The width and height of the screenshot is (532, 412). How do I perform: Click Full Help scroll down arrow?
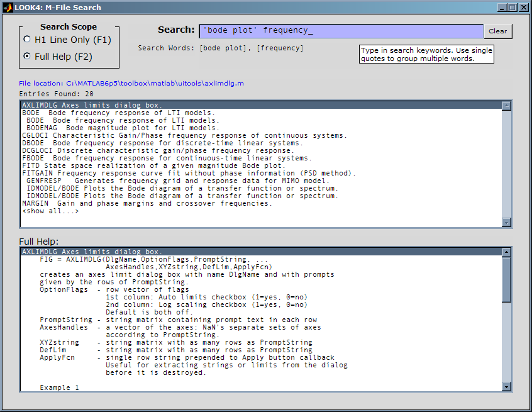coord(506,387)
